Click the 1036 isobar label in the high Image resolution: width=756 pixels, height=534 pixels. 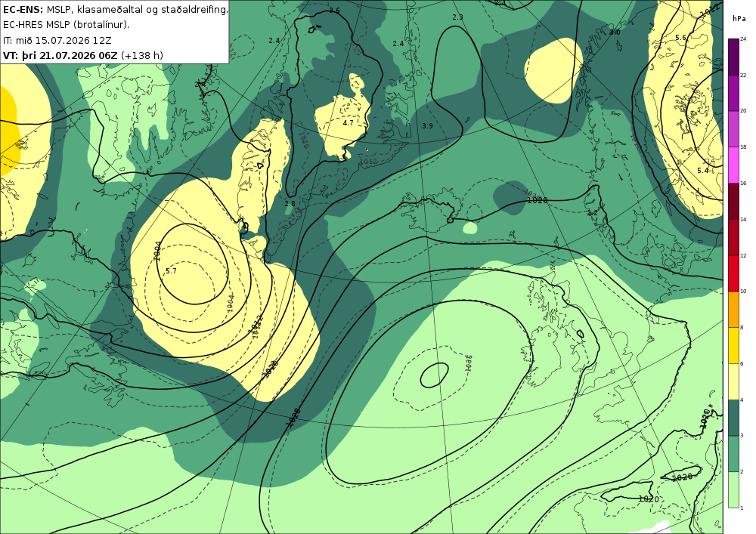point(468,363)
